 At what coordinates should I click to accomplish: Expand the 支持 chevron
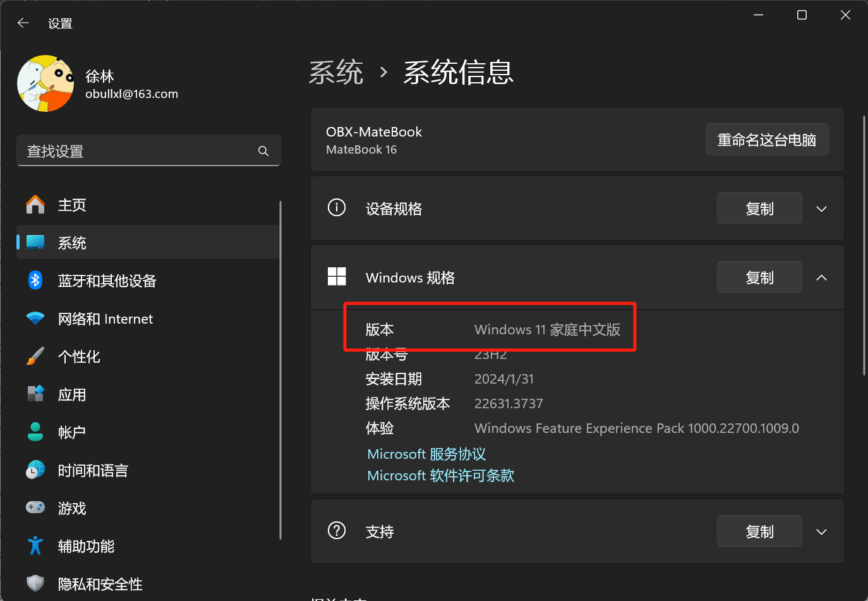click(x=821, y=532)
